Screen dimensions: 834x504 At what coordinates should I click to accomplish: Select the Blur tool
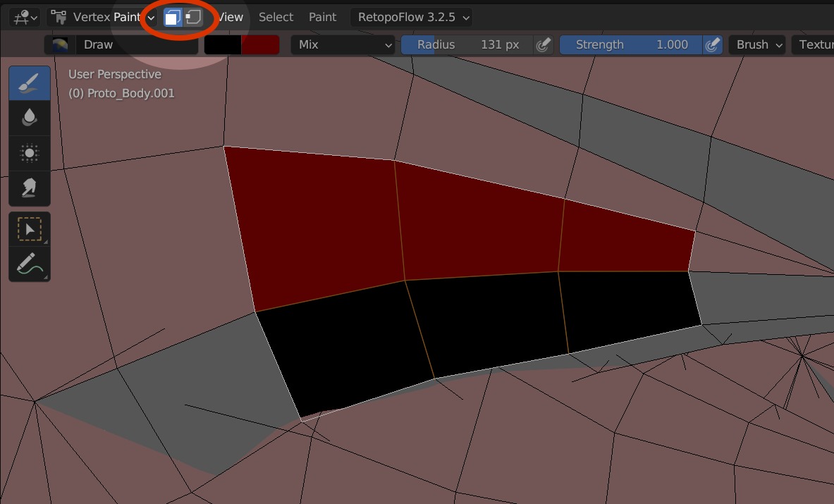click(x=29, y=118)
